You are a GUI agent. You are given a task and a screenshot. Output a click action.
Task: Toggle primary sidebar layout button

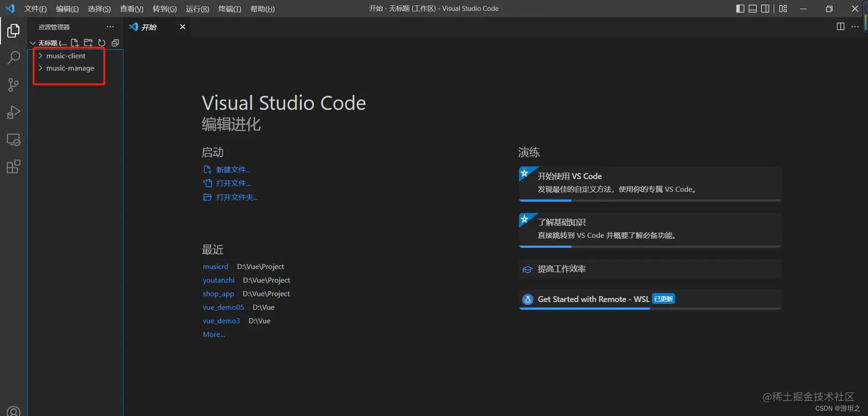740,9
